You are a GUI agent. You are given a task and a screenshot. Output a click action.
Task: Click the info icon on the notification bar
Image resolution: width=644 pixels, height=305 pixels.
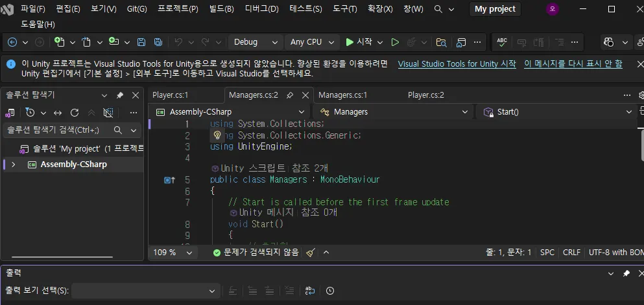[11, 64]
